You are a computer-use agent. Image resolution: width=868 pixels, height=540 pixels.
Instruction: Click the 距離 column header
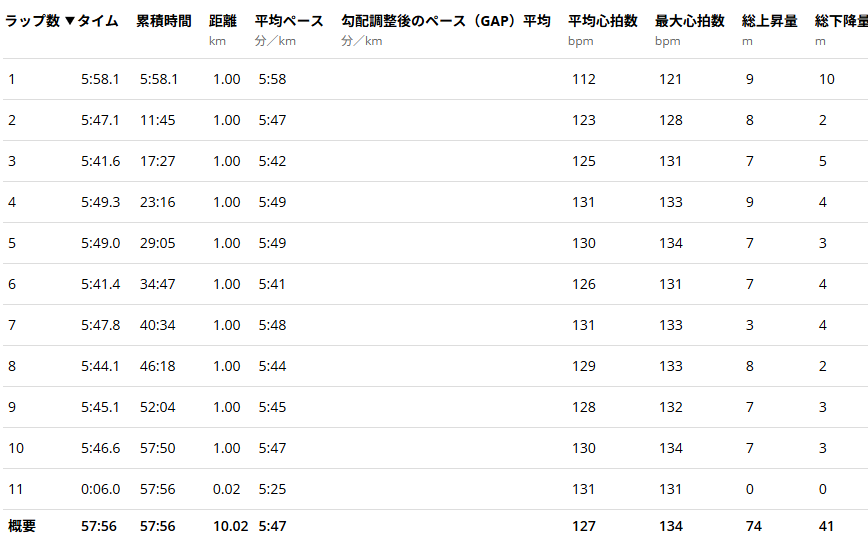(223, 22)
